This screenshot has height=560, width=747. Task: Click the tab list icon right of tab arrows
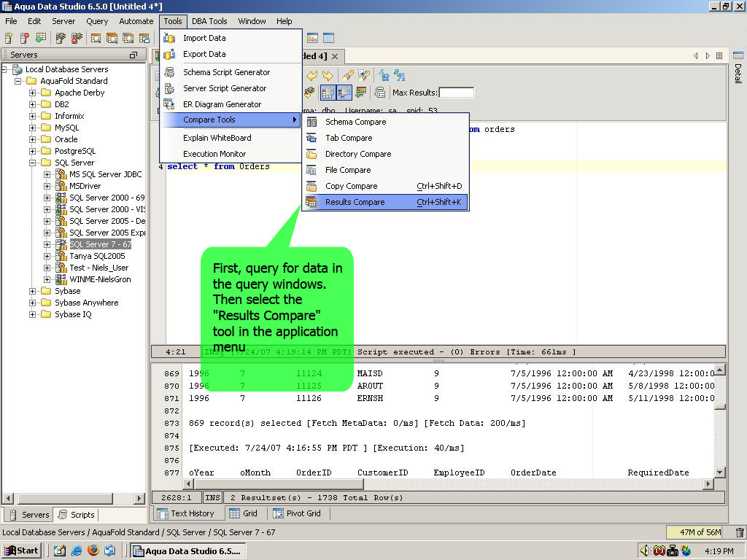(719, 55)
